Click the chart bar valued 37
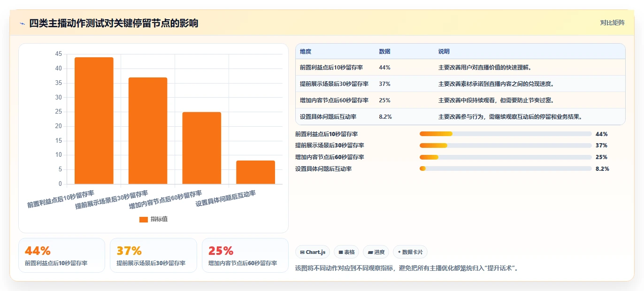 (148, 130)
